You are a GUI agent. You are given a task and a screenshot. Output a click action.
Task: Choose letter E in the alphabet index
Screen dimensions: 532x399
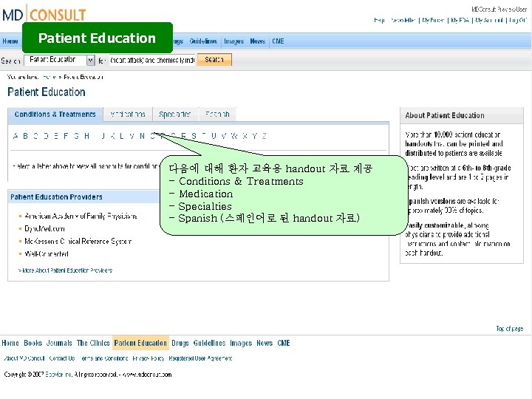(x=56, y=137)
